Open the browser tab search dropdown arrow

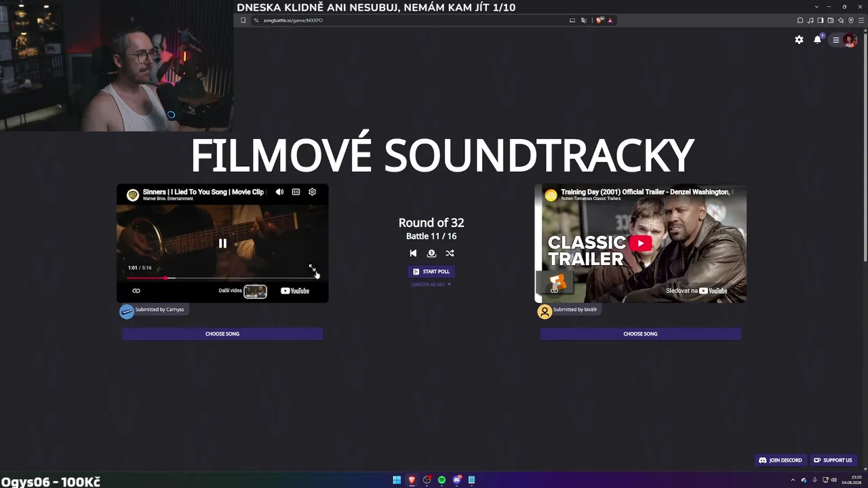(816, 7)
